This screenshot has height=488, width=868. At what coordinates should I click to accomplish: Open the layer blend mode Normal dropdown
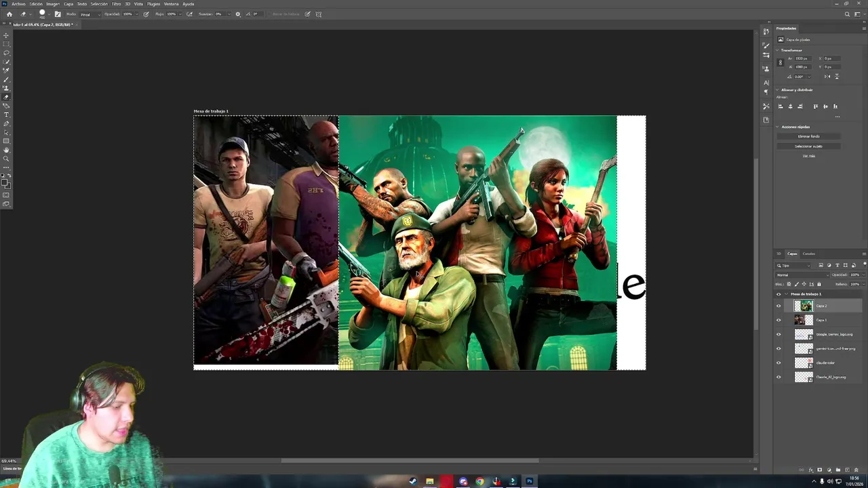(802, 275)
